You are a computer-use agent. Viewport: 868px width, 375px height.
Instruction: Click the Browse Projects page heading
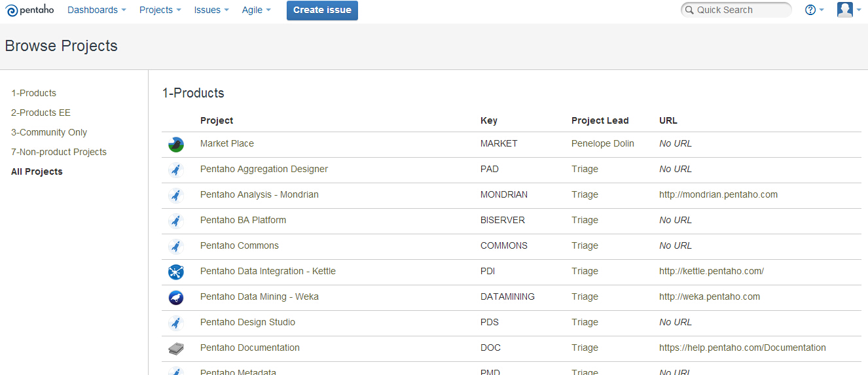point(62,46)
